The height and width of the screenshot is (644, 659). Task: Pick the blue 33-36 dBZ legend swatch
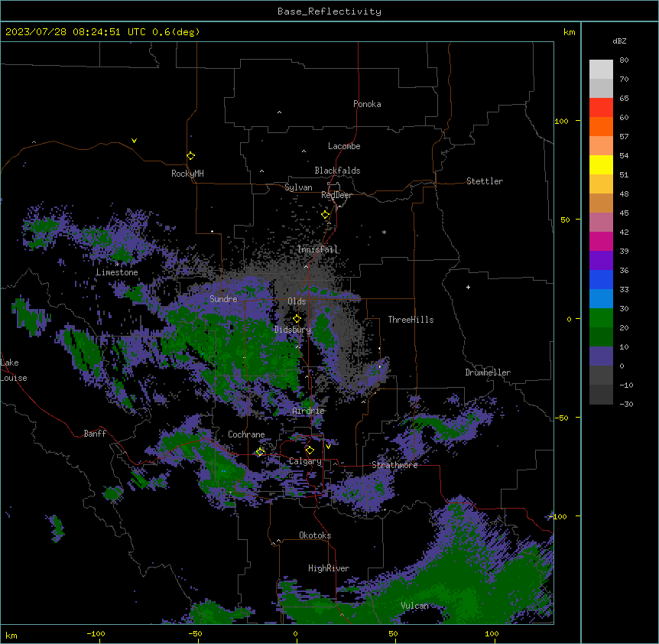click(601, 279)
